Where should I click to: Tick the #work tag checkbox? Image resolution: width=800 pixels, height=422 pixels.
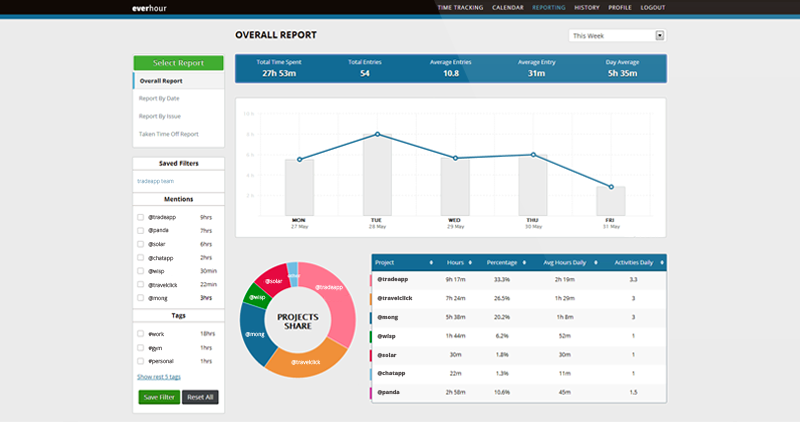point(140,334)
